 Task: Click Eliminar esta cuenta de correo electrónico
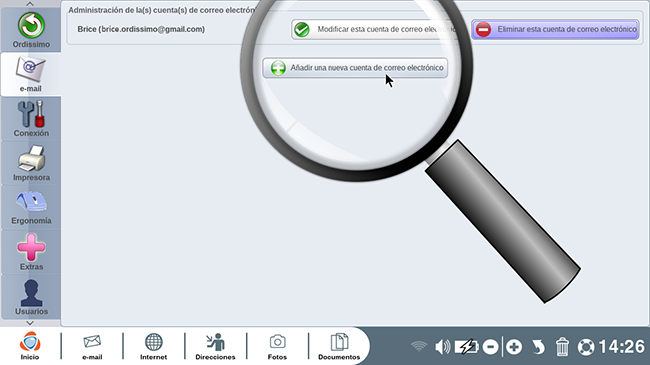[555, 29]
